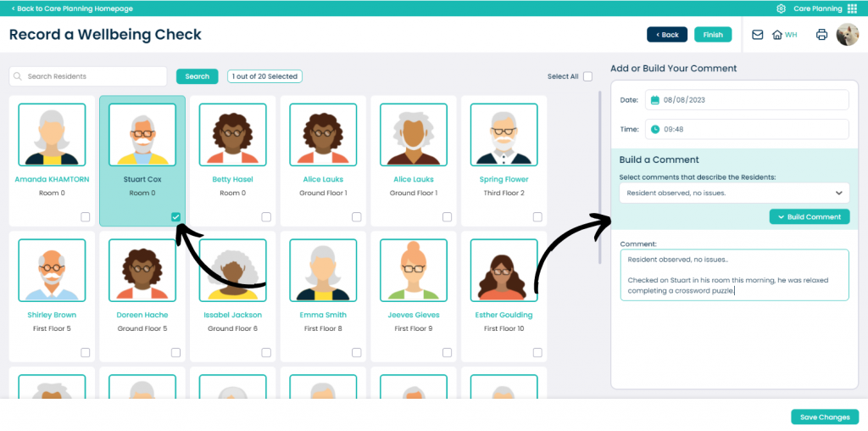Click the Build Comment button
Screen dimensions: 868x431
click(810, 216)
